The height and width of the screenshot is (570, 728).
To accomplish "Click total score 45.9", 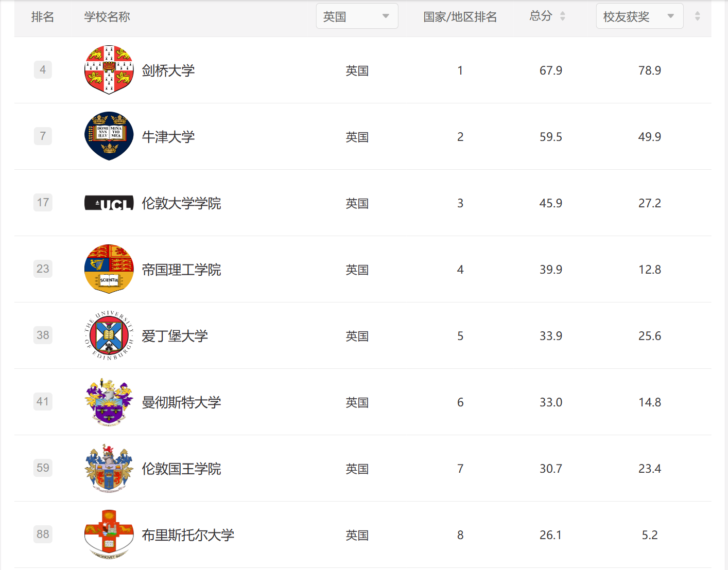I will (551, 203).
